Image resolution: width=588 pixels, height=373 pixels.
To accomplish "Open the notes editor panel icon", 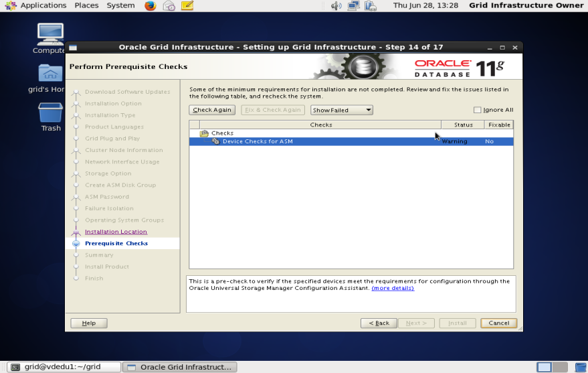I will (x=187, y=5).
